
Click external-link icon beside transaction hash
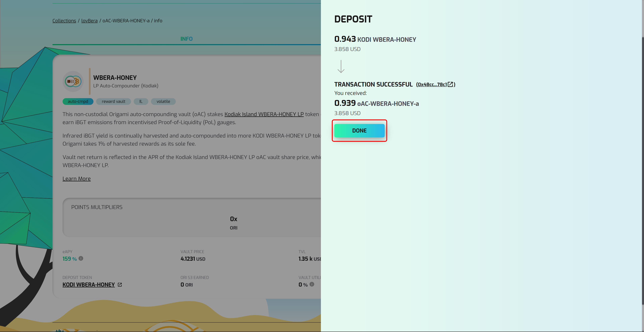[x=450, y=84]
